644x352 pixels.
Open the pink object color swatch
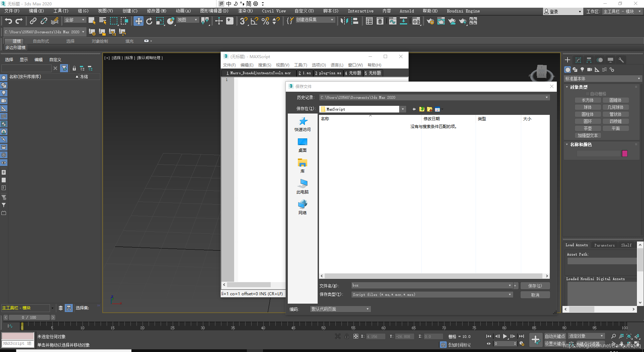[625, 153]
